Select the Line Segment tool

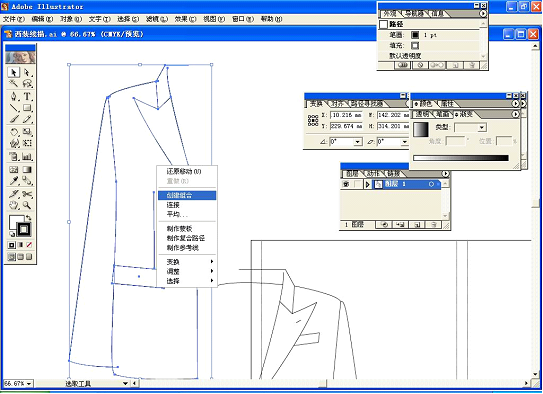(14, 108)
